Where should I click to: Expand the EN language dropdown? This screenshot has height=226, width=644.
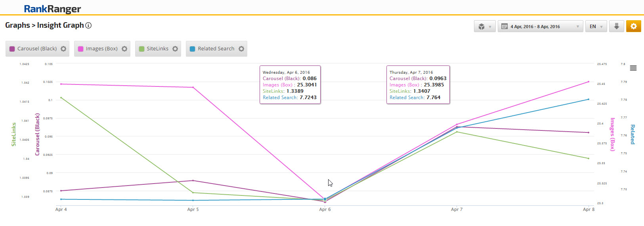[596, 27]
